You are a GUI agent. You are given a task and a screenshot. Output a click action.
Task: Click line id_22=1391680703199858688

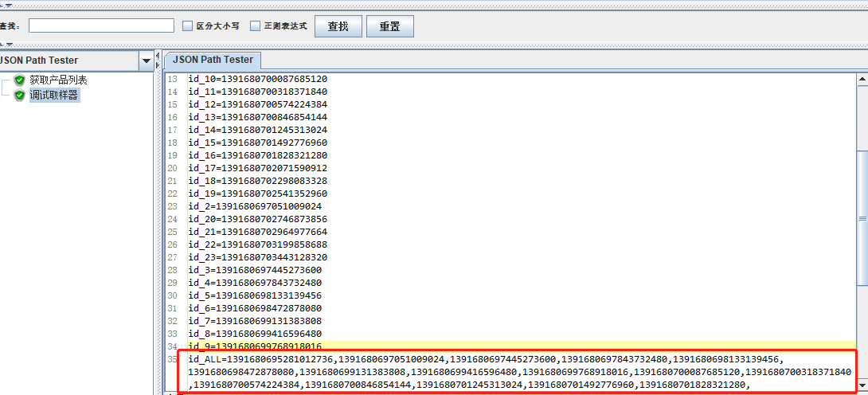click(258, 244)
